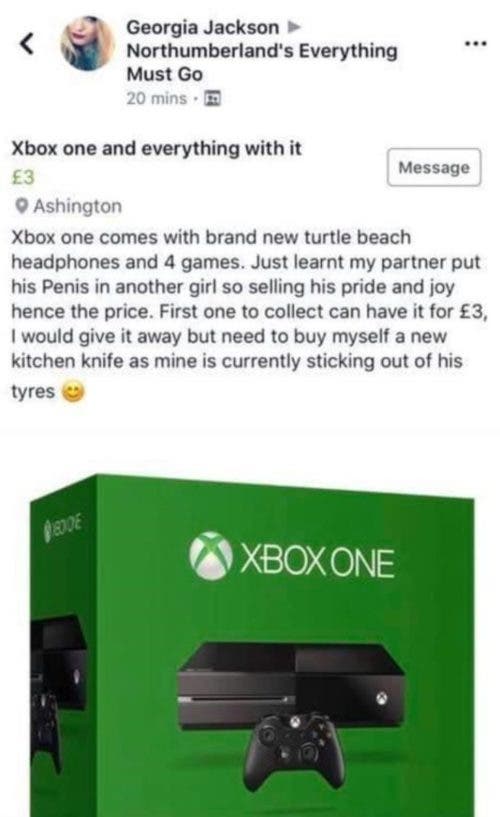Click the listing description paragraph
500x817 pixels.
coord(249,314)
